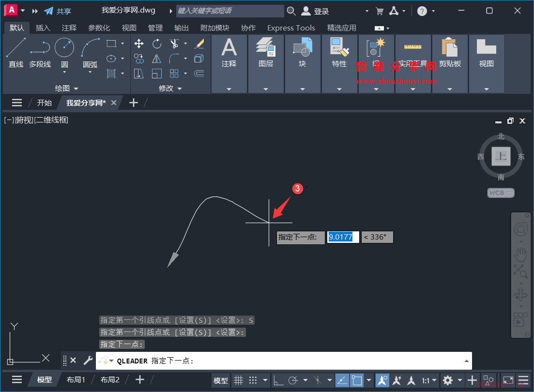Click the Ellipse draw icon

coord(111,59)
